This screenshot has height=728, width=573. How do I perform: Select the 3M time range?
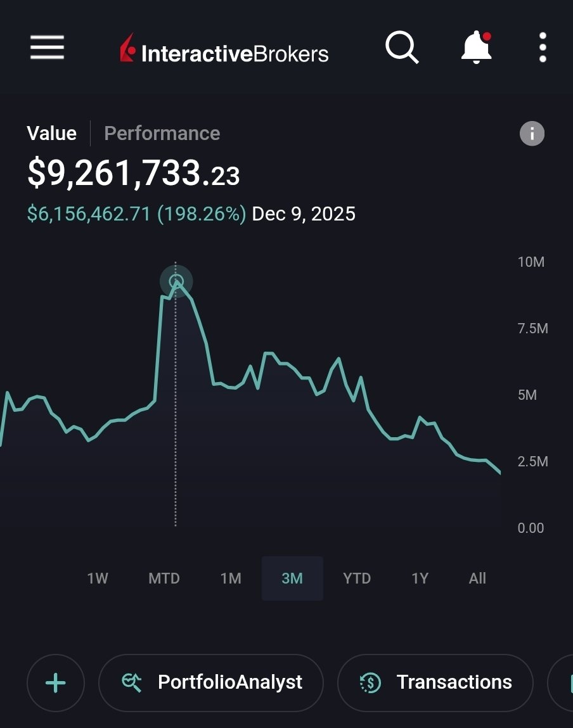tap(292, 578)
